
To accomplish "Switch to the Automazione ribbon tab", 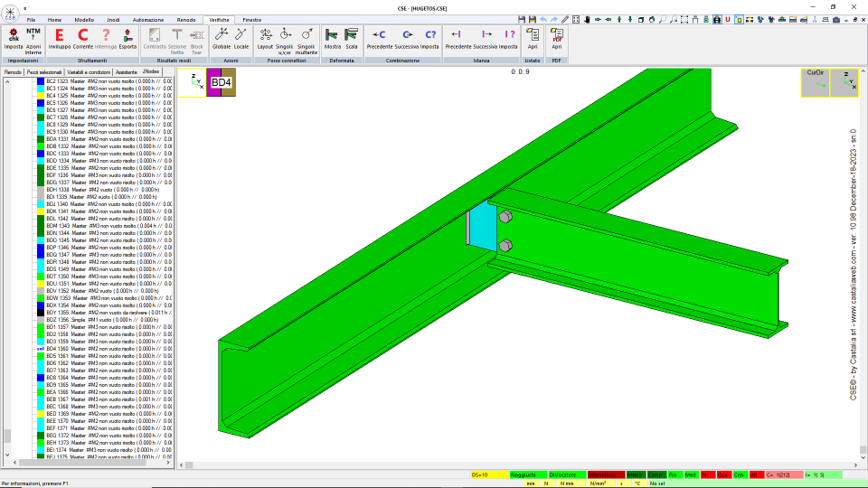I will click(x=147, y=20).
